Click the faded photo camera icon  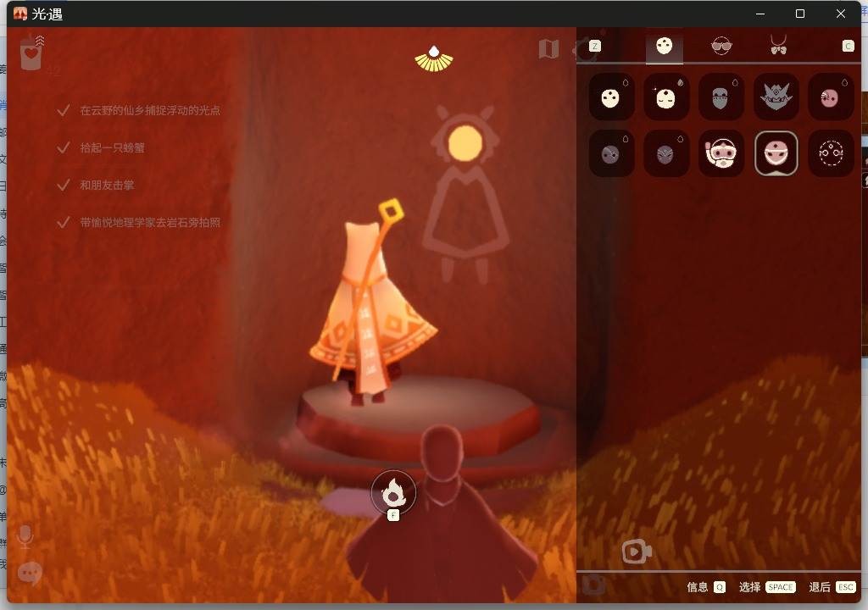[594, 585]
